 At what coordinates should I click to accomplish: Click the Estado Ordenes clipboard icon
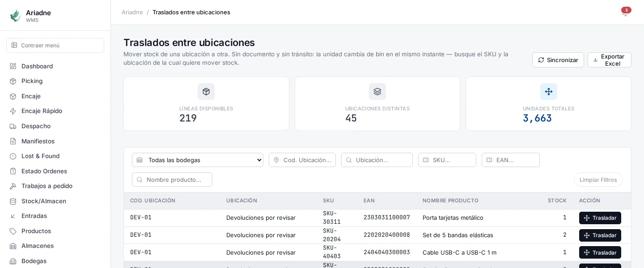pyautogui.click(x=13, y=171)
